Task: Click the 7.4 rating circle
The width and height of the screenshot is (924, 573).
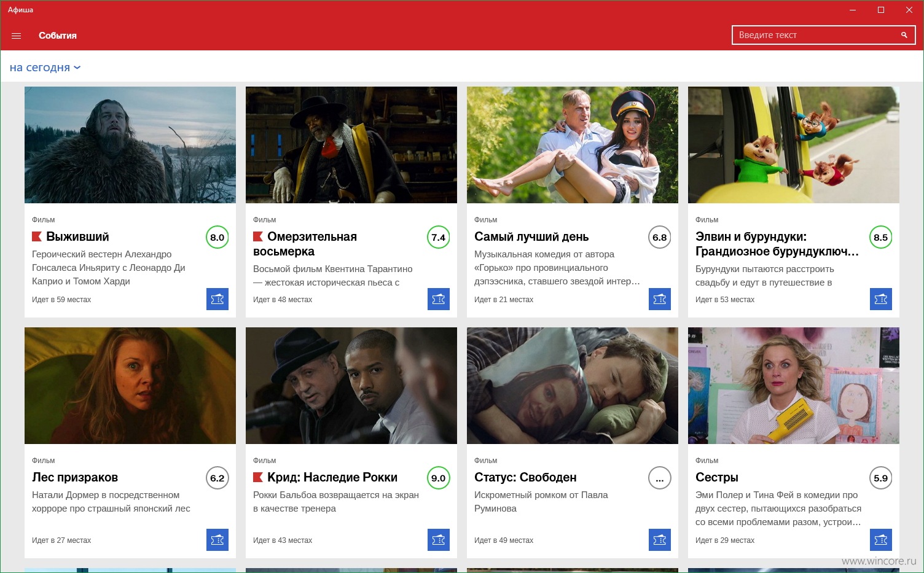Action: (439, 237)
